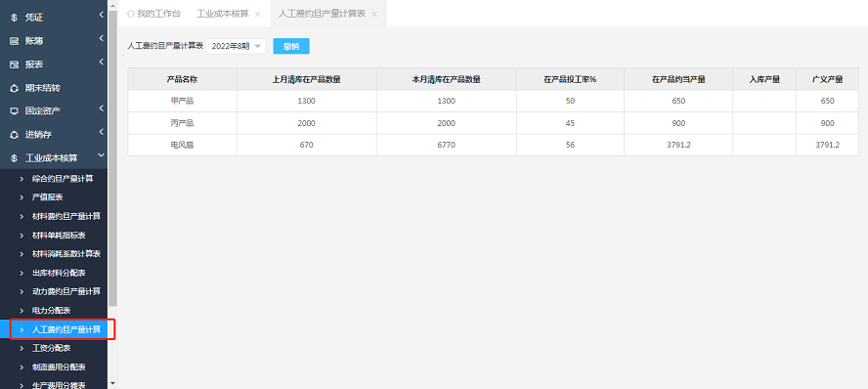Open 制造费用分配表 submenu item
This screenshot has height=389, width=868.
click(59, 367)
